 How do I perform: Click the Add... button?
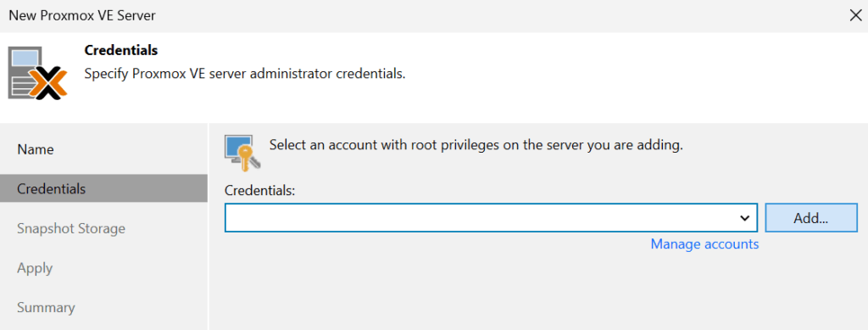point(811,218)
